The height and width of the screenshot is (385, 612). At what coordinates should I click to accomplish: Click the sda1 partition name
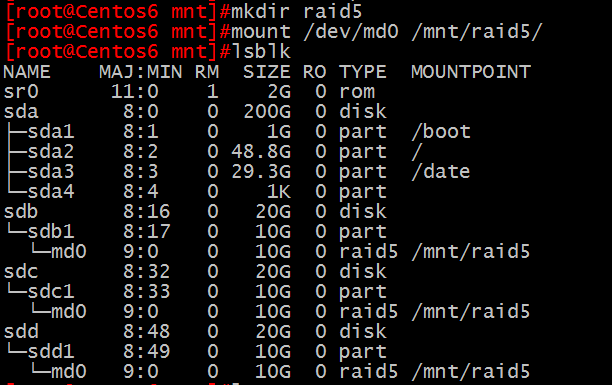click(x=51, y=132)
